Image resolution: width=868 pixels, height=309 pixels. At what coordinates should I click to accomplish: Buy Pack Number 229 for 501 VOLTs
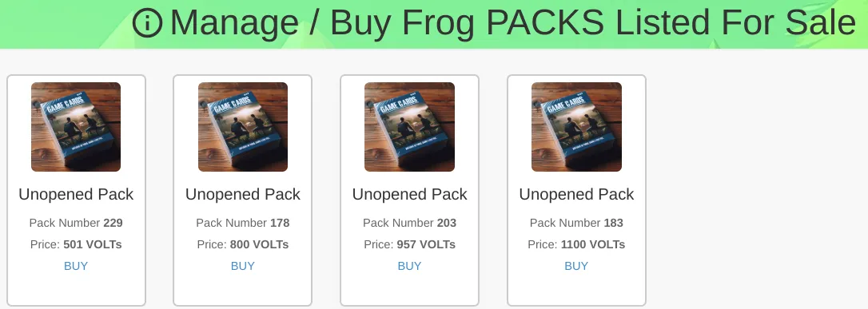[x=76, y=266]
